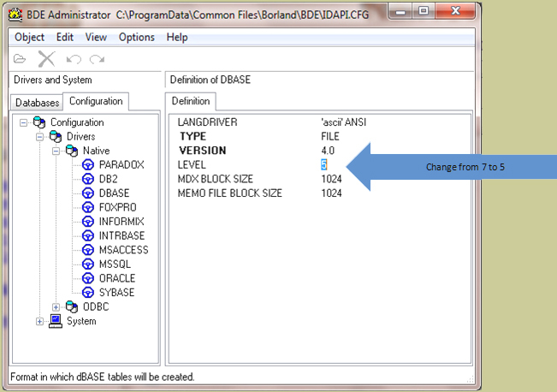Click the Drivers node database icon
The image size is (557, 392).
56,136
